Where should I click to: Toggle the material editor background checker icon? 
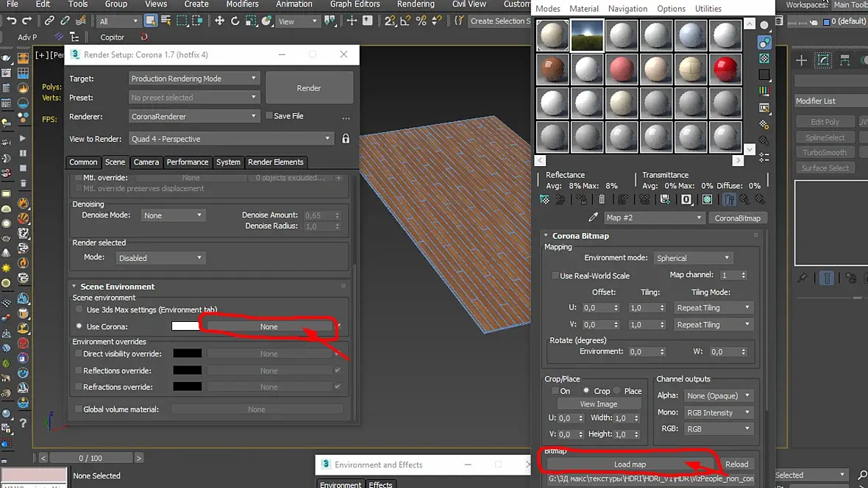pos(764,58)
